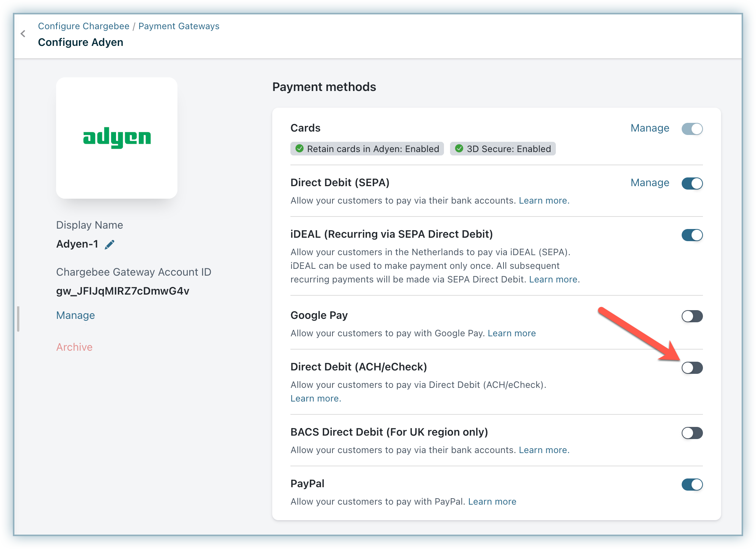Click Manage link for Cards
This screenshot has width=756, height=549.
(x=650, y=128)
